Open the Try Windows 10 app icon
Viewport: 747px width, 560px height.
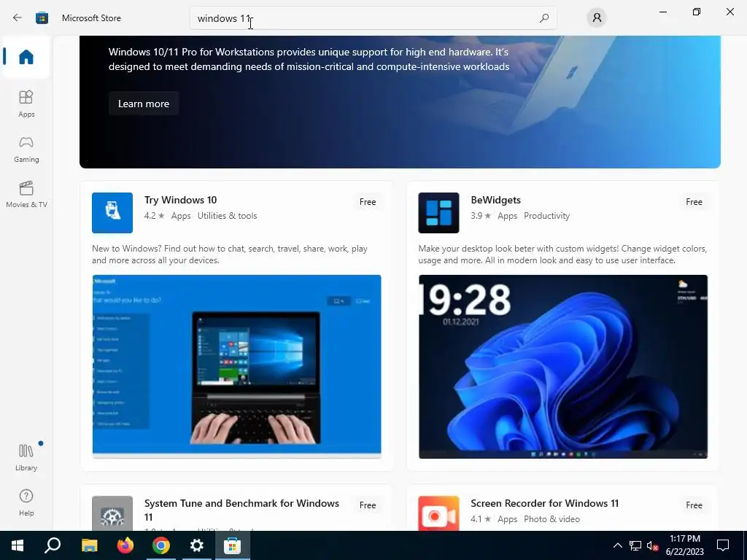click(x=112, y=213)
